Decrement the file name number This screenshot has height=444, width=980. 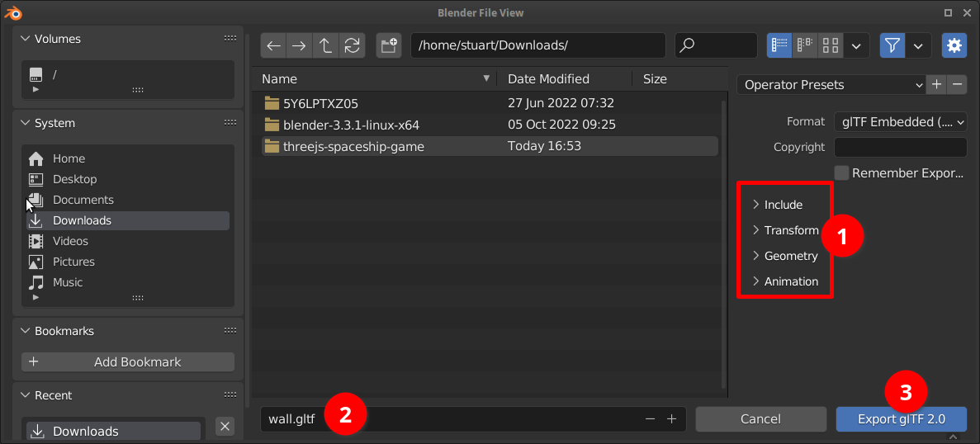click(651, 419)
